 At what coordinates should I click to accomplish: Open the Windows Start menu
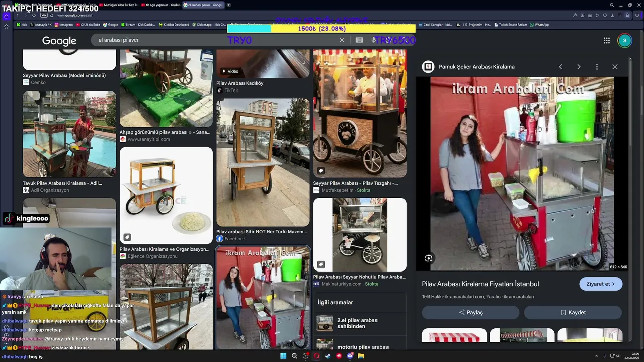pyautogui.click(x=283, y=356)
